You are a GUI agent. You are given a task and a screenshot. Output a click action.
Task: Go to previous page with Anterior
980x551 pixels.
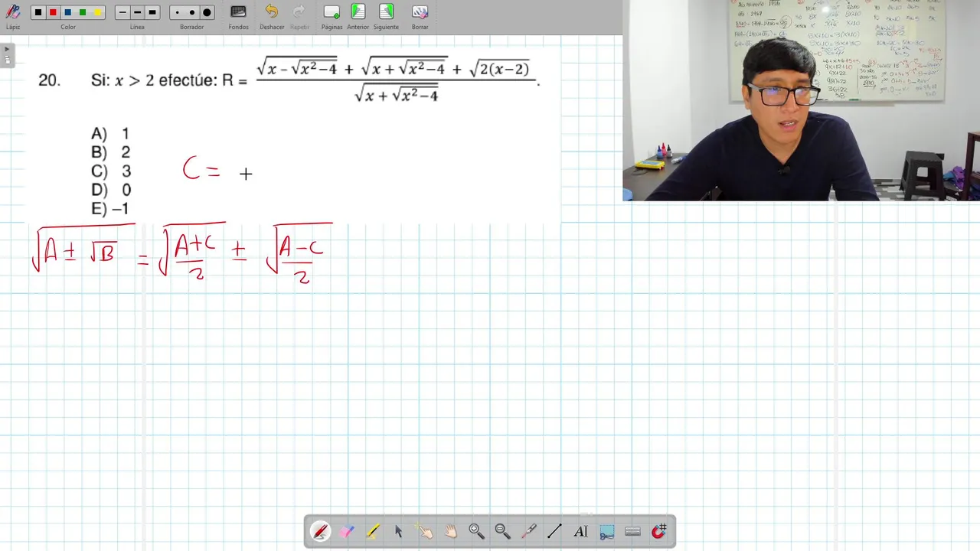coord(358,11)
